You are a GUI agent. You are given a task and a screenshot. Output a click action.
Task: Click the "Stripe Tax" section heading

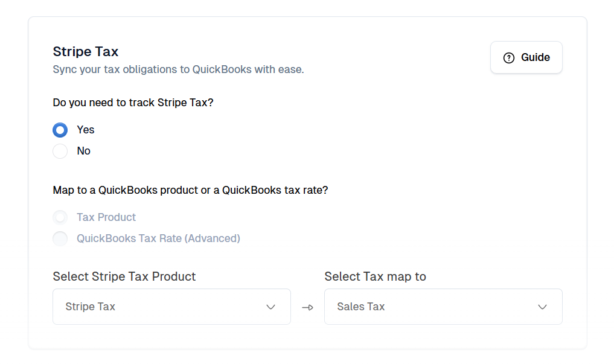tap(86, 51)
